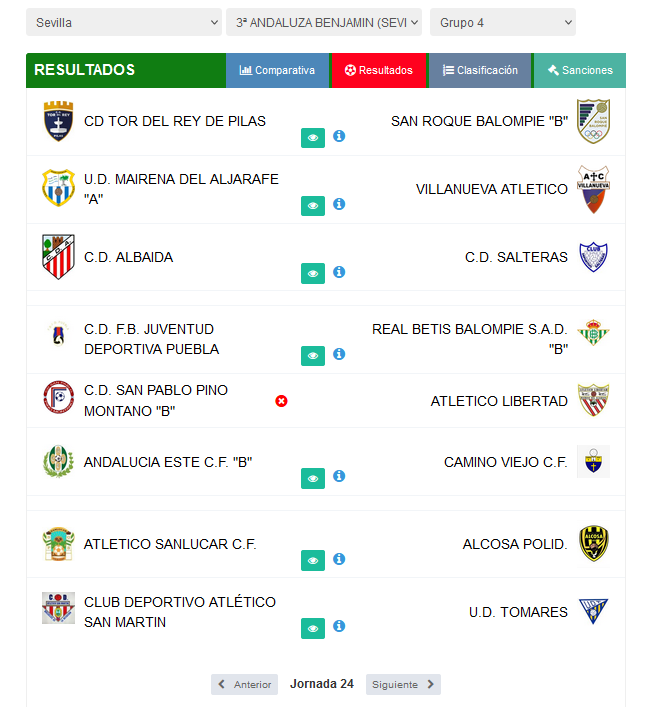Viewport: 652px width, 707px height.
Task: Toggle eye button for Juventud Deportiva Puebla match
Action: click(313, 356)
